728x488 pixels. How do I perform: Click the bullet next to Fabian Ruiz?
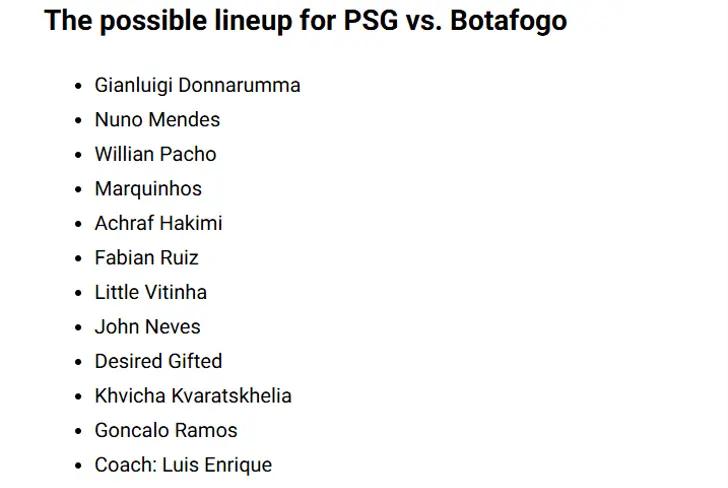[x=78, y=259]
